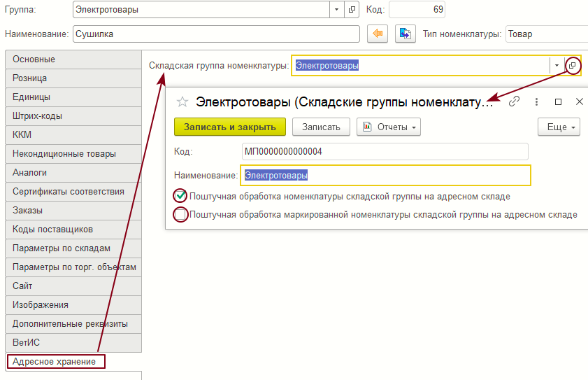Open the Складская группа номенклатуры item icon

pos(572,65)
